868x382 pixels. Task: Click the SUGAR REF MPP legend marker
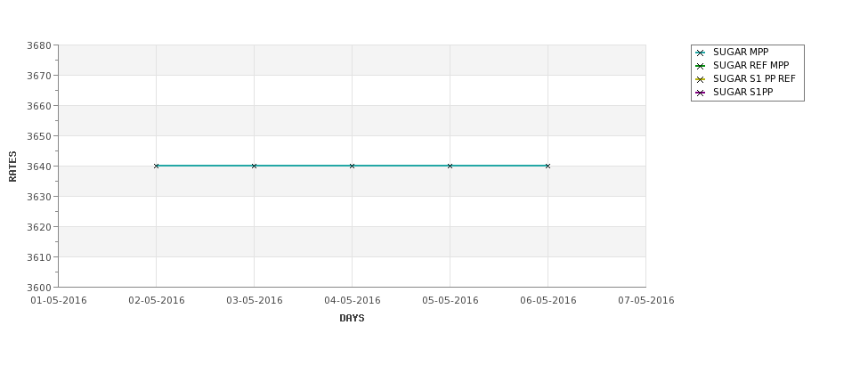pyautogui.click(x=700, y=66)
